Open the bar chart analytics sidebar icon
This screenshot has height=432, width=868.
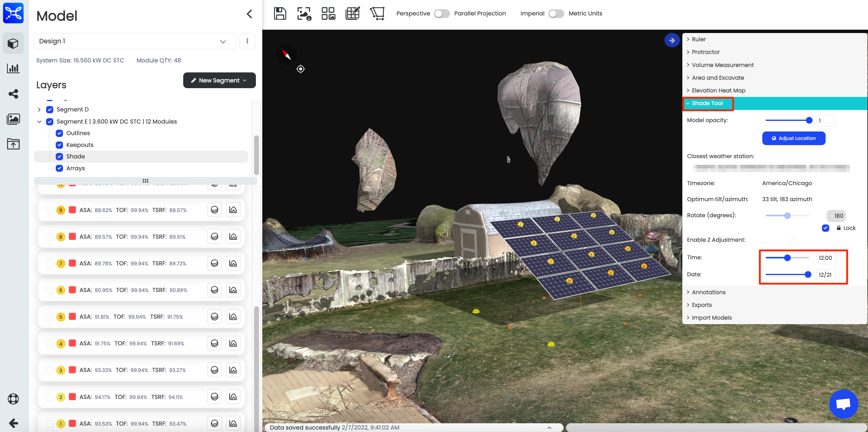13,68
